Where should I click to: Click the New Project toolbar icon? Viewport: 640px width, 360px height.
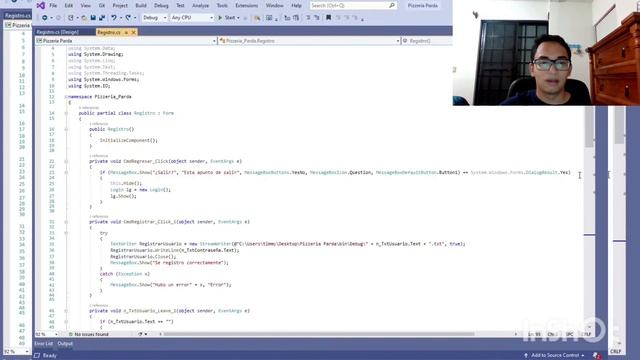(x=71, y=18)
